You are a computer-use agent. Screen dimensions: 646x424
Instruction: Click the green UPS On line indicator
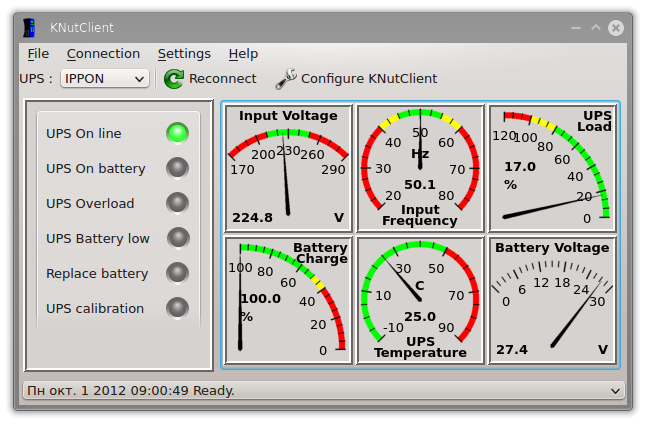point(177,133)
